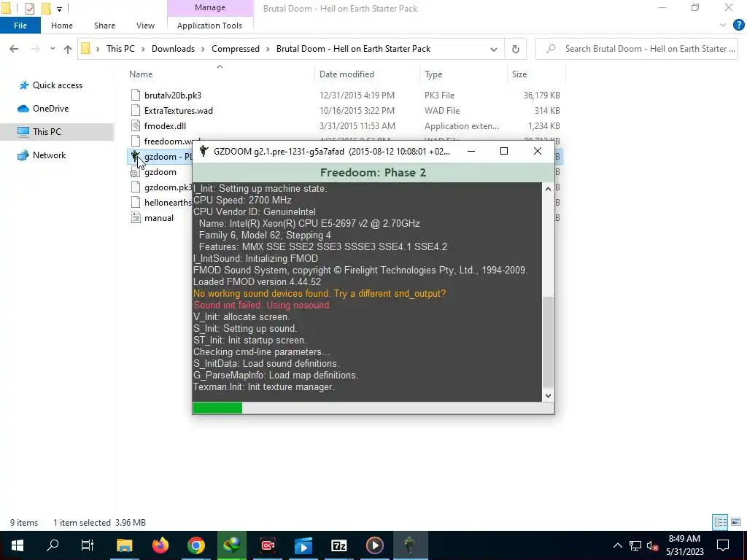Switch to the Share ribbon tab
The height and width of the screenshot is (560, 747).
104,26
